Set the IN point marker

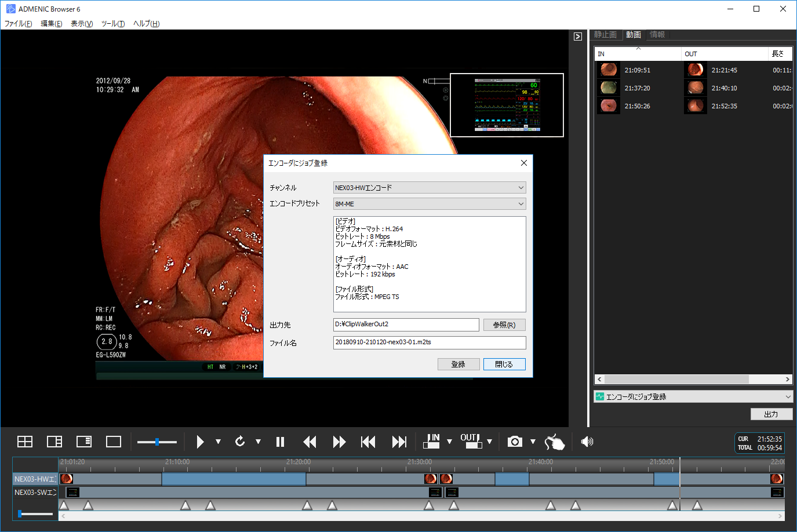click(x=432, y=442)
